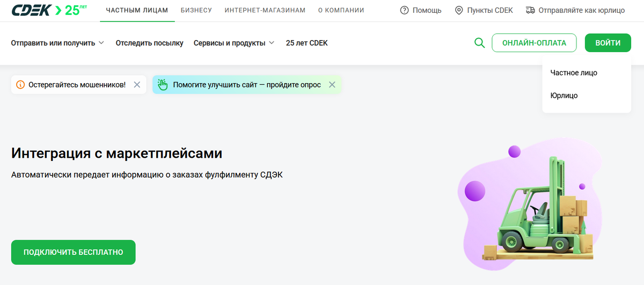Open 'Пункты CDEK' link text

tap(490, 10)
